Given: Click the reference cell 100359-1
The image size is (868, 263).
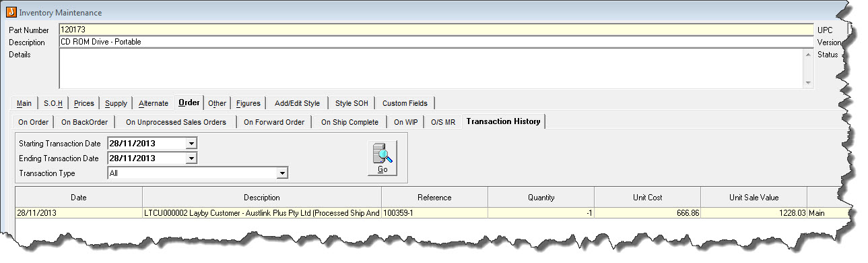Looking at the screenshot, I should pos(434,213).
